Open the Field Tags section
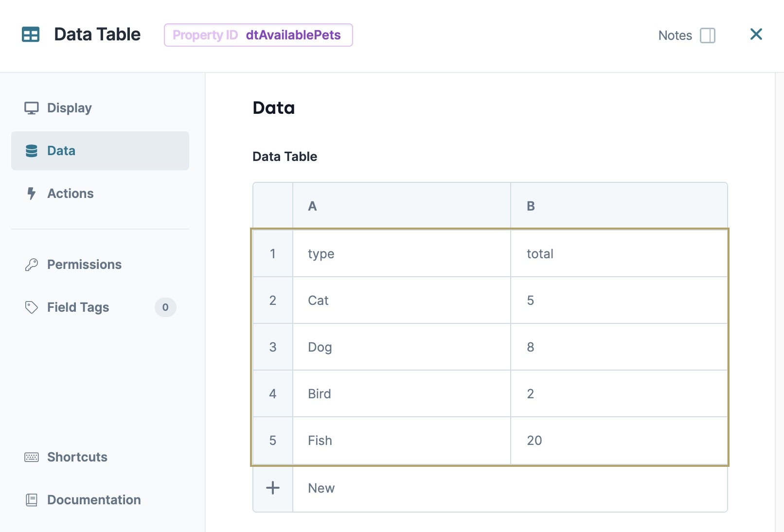Image resolution: width=784 pixels, height=532 pixels. click(100, 307)
